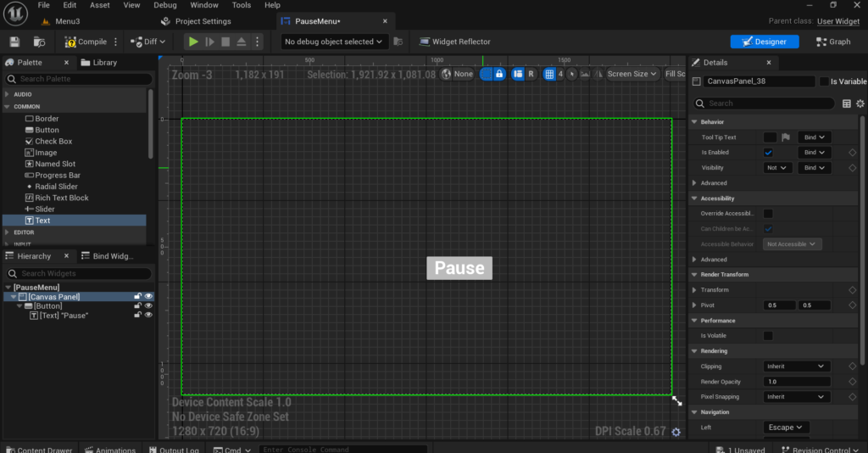Switch to Library tab
868x453 pixels.
[99, 63]
